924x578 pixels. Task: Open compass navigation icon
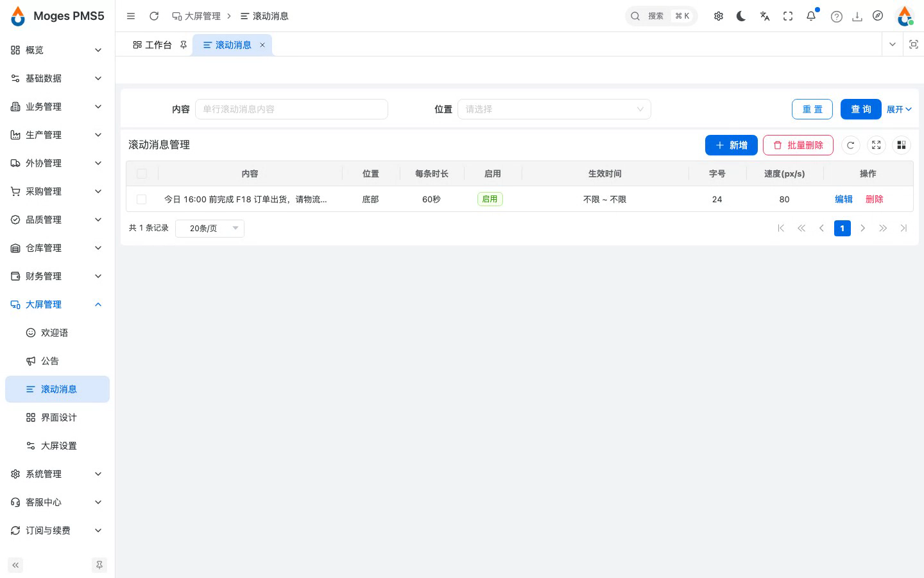878,16
